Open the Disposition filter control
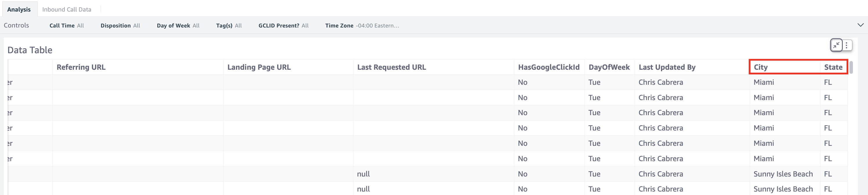 pos(120,25)
